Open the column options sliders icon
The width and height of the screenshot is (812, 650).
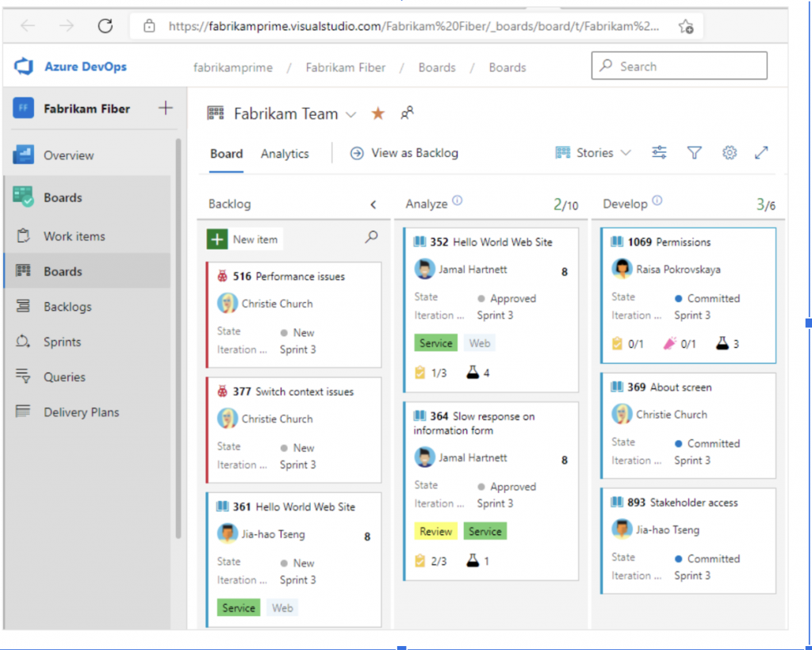click(x=659, y=153)
